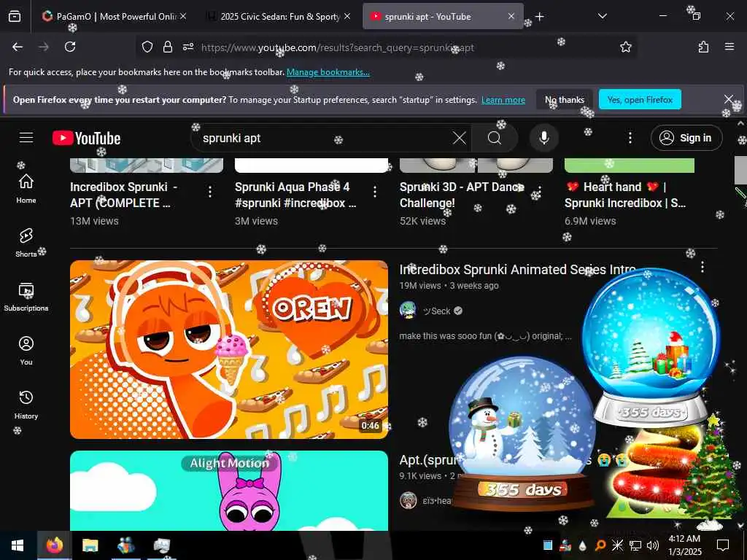747x560 pixels.
Task: Open the site permissions icon
Action: (x=188, y=47)
